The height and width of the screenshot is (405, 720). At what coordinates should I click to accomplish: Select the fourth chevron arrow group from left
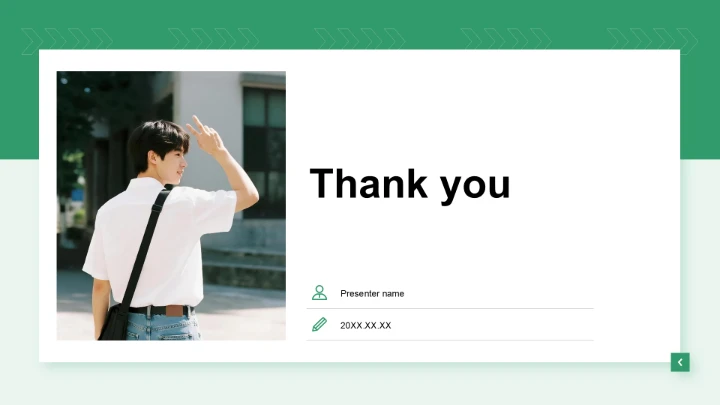tap(506, 39)
